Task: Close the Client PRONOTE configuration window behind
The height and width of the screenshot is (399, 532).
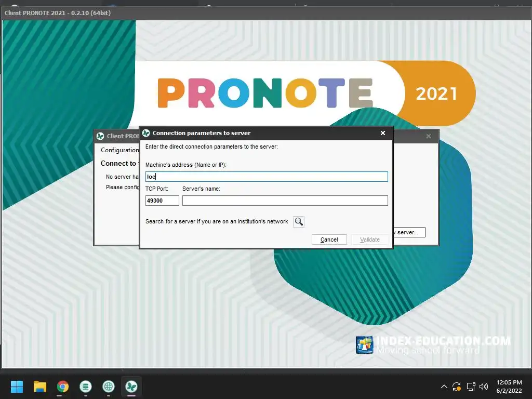Action: pos(429,136)
